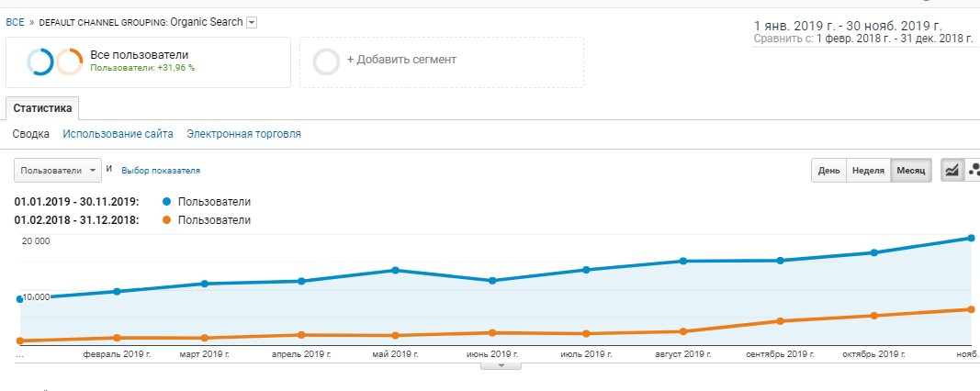Click the blue data point for октябрь 2019
Screen dimensions: 980x391
point(874,253)
